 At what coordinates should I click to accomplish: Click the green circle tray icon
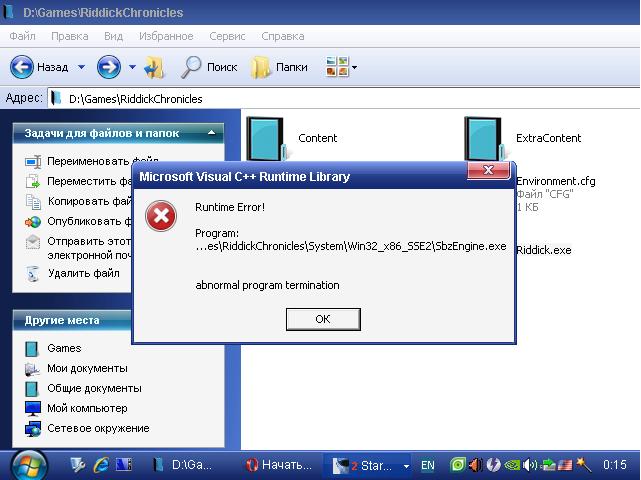click(458, 465)
